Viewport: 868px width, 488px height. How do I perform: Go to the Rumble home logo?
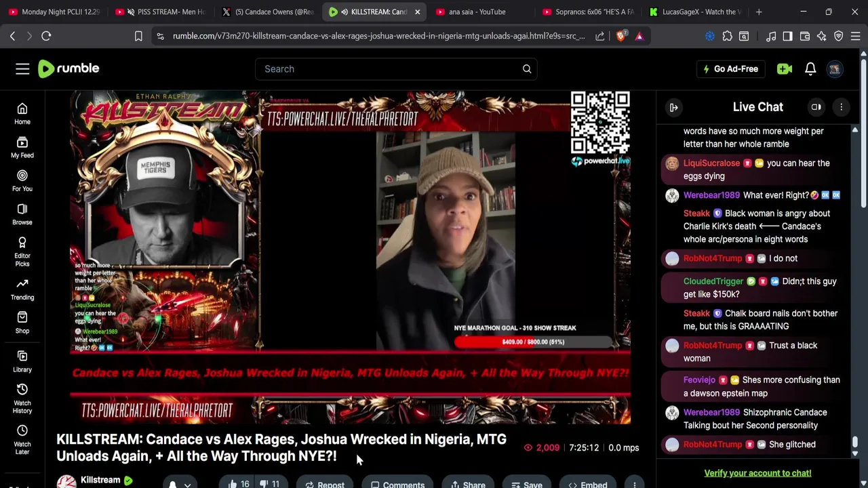click(68, 68)
